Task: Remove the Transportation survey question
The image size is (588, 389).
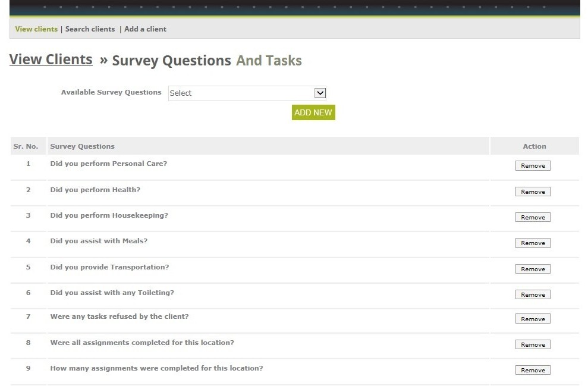Action: [533, 269]
